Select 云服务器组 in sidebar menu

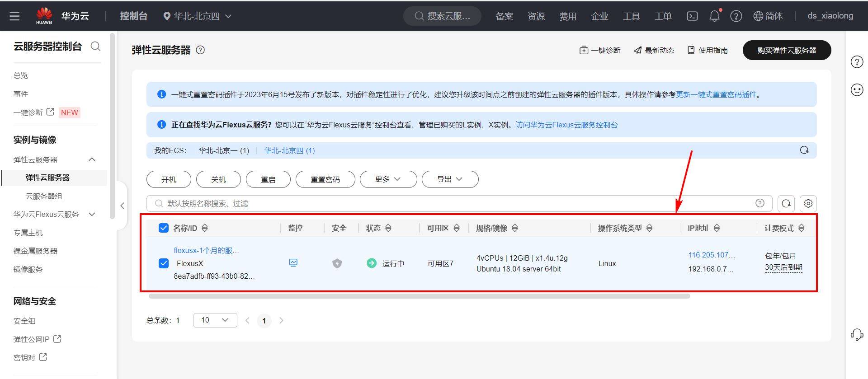(x=44, y=197)
